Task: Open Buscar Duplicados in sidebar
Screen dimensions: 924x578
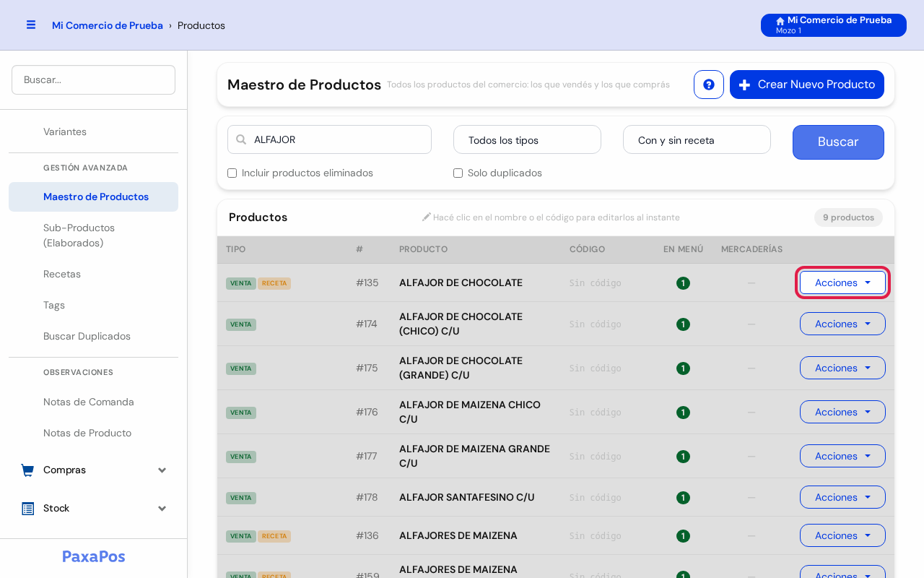Action: pos(93,337)
